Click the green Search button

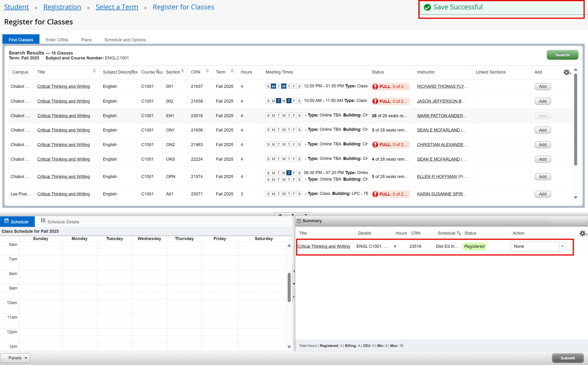[x=562, y=55]
